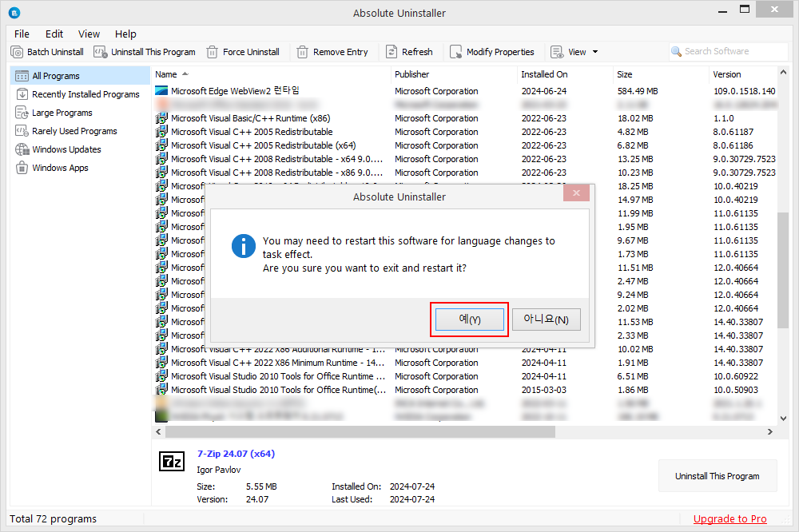The image size is (799, 532).
Task: Click the horizontal scrollbar thumb
Action: 360,432
